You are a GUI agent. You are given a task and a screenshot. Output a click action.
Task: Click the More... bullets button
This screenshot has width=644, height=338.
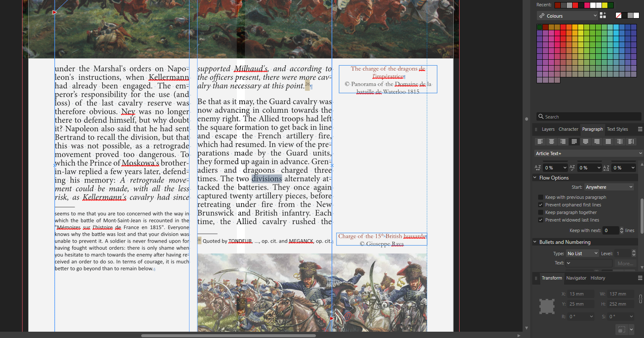[625, 264]
